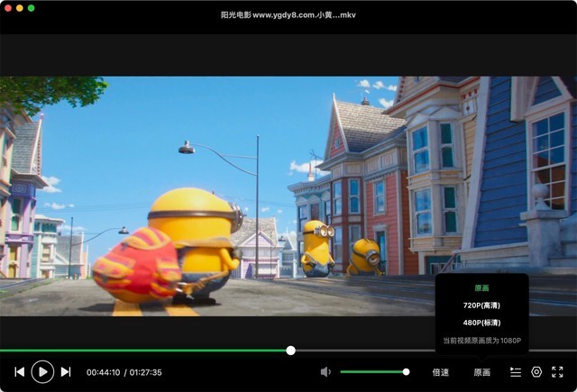Toggle the 原画 quality dropdown in control bar
The width and height of the screenshot is (577, 392).
point(481,372)
